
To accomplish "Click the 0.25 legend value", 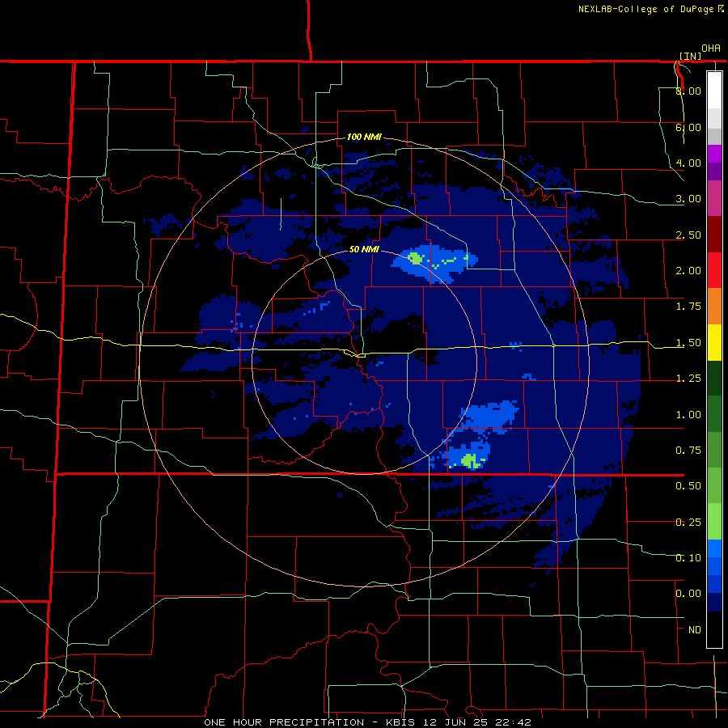I will pyautogui.click(x=688, y=523).
